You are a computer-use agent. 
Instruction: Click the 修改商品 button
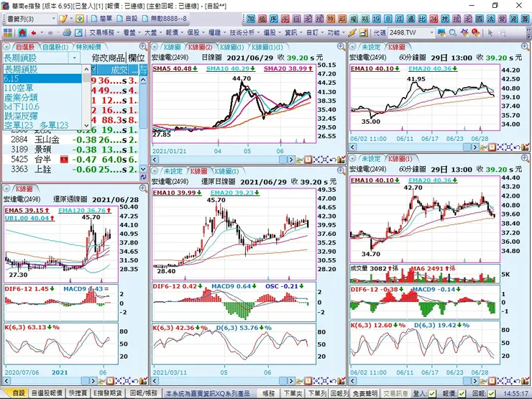pos(109,58)
